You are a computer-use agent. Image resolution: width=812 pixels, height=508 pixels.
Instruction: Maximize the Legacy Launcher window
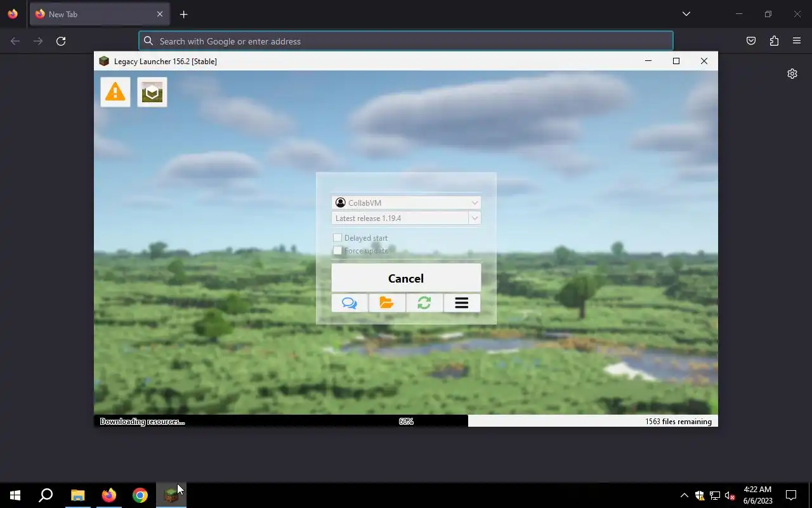click(676, 61)
